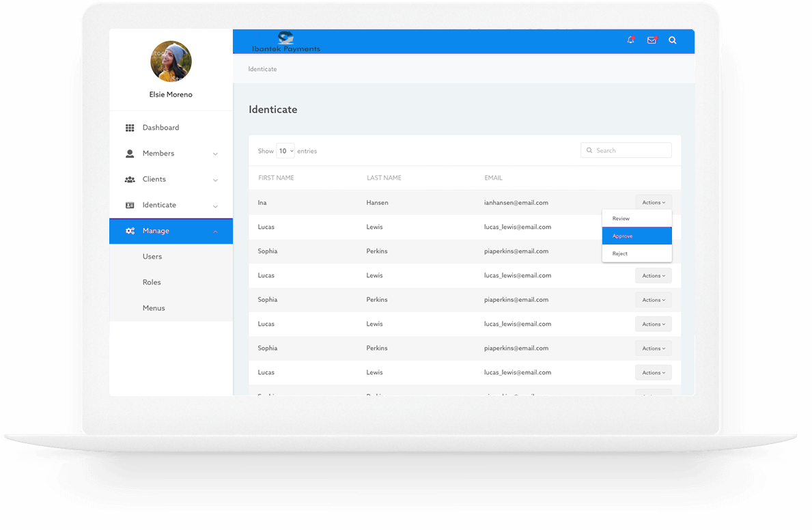812x530 pixels.
Task: Click the notification bell icon
Action: [630, 40]
